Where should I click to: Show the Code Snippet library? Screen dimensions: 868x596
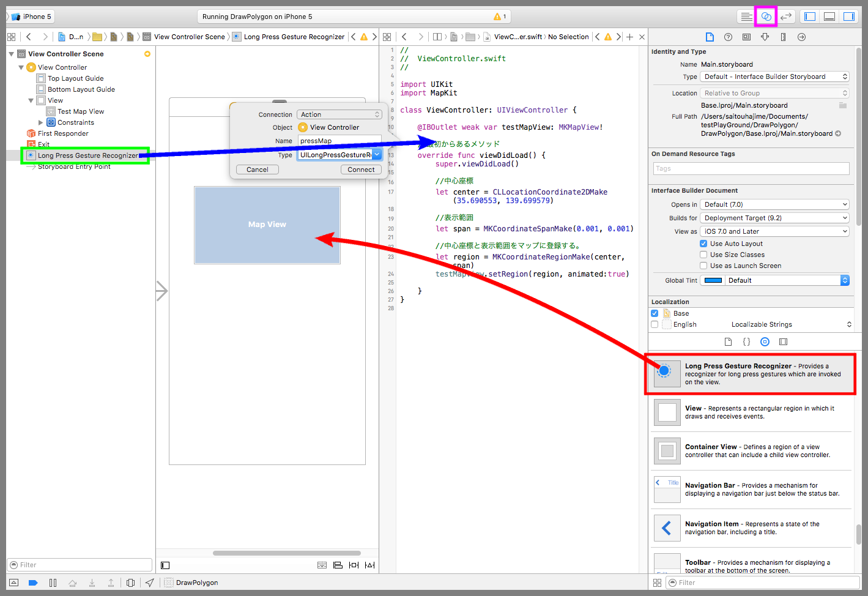pos(746,342)
